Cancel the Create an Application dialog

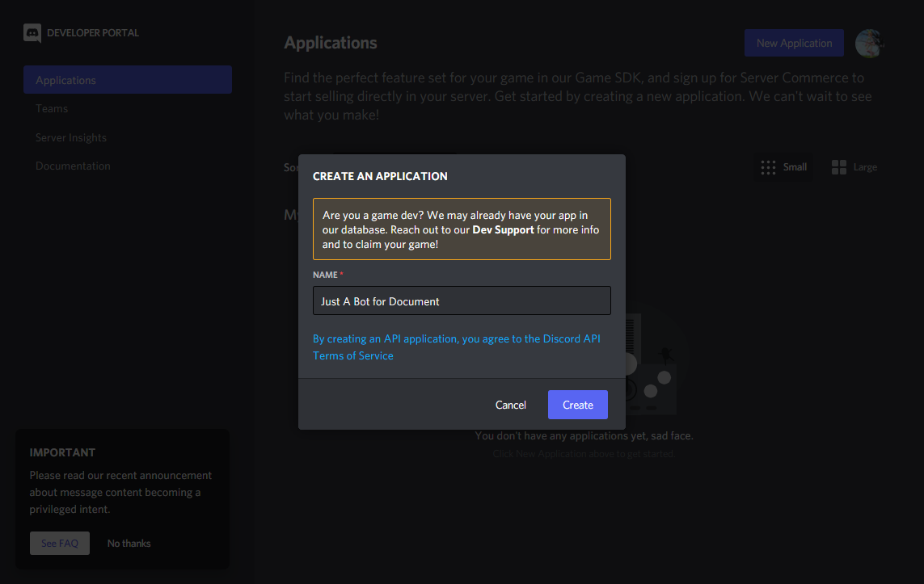pyautogui.click(x=510, y=405)
